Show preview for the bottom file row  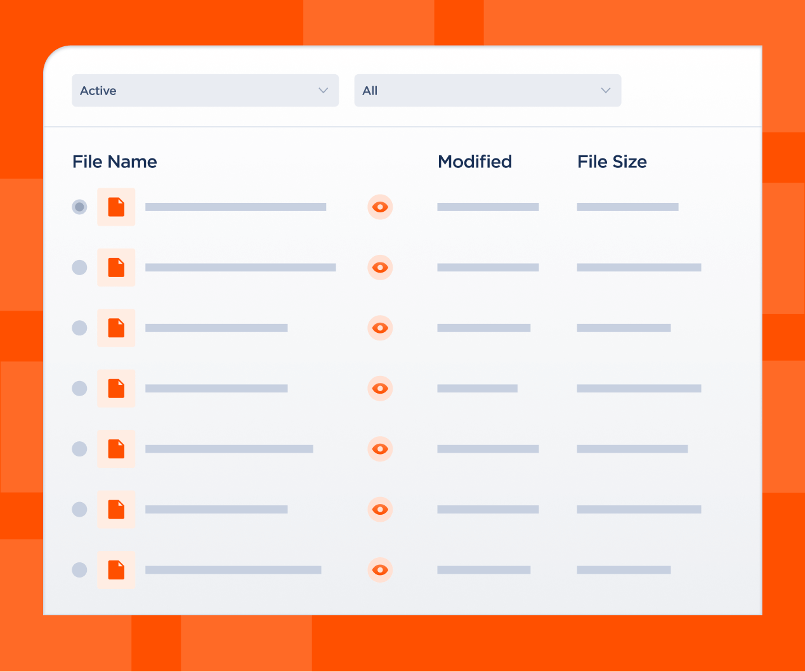[x=379, y=569]
